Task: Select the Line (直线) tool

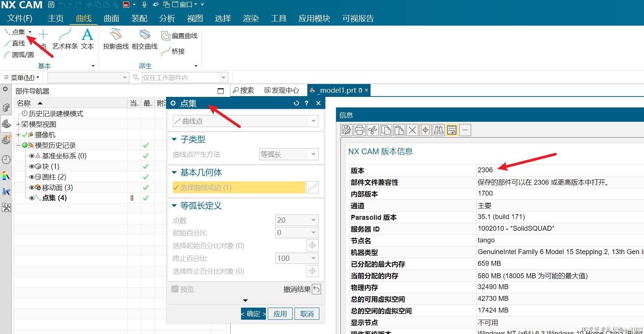Action: pyautogui.click(x=15, y=43)
